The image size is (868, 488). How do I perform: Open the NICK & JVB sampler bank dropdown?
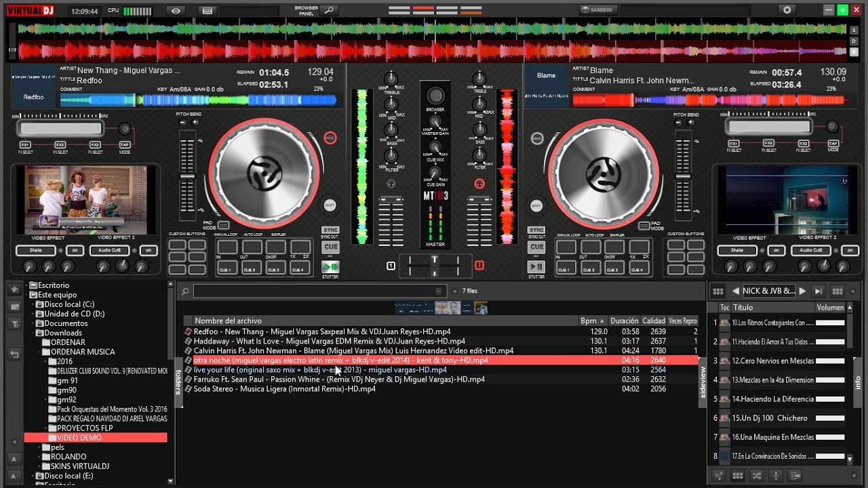769,291
